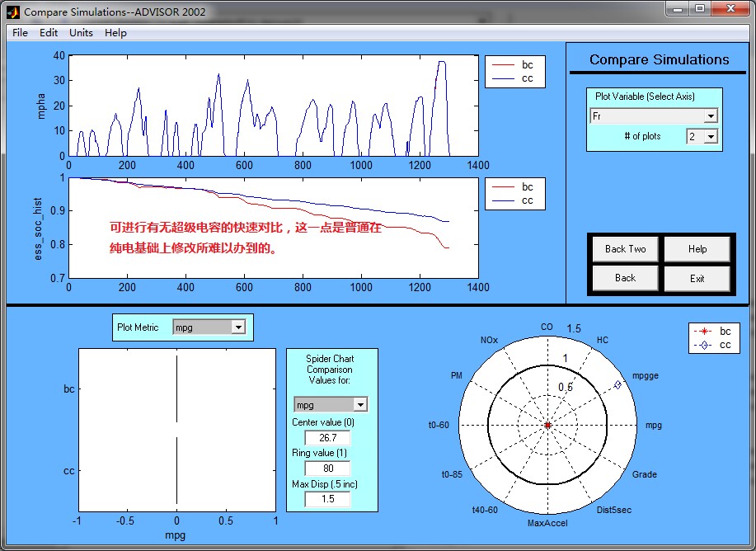The image size is (756, 551).
Task: Click the bc entry in the mpha plot legend
Action: pyautogui.click(x=514, y=65)
